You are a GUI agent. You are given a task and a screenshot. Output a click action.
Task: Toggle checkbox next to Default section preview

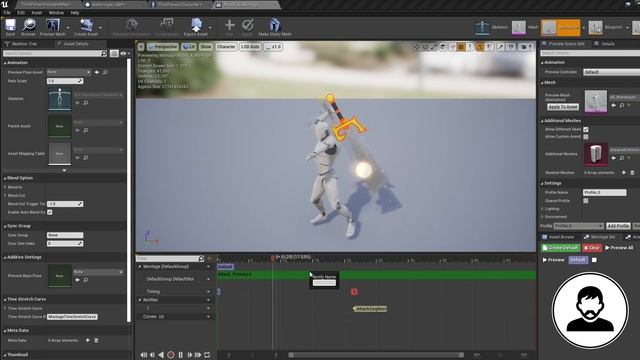pyautogui.click(x=594, y=260)
